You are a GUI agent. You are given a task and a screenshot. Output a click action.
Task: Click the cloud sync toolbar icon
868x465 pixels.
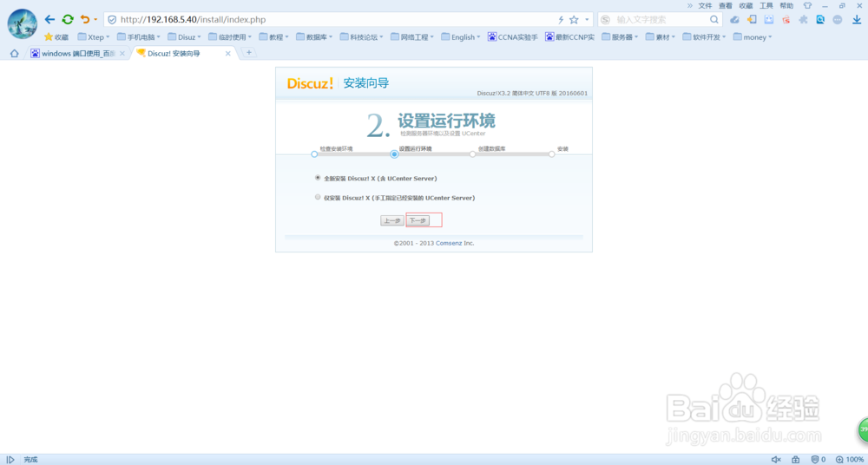pyautogui.click(x=734, y=19)
